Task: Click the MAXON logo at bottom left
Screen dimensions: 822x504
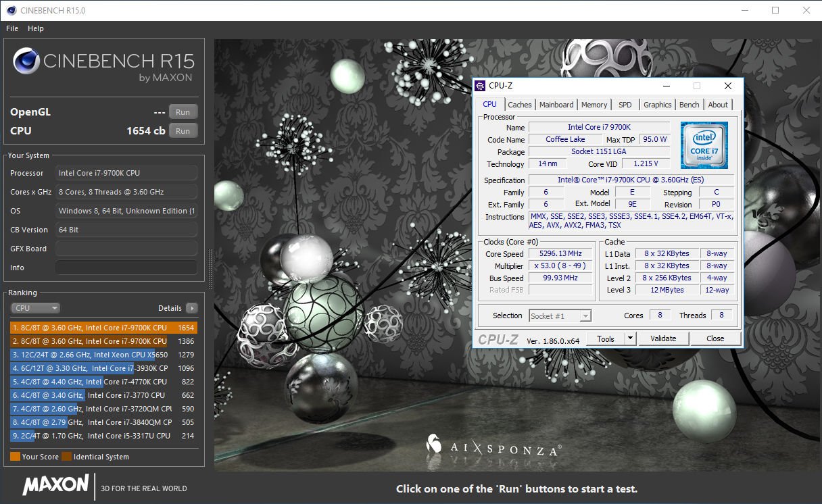Action: [x=55, y=484]
